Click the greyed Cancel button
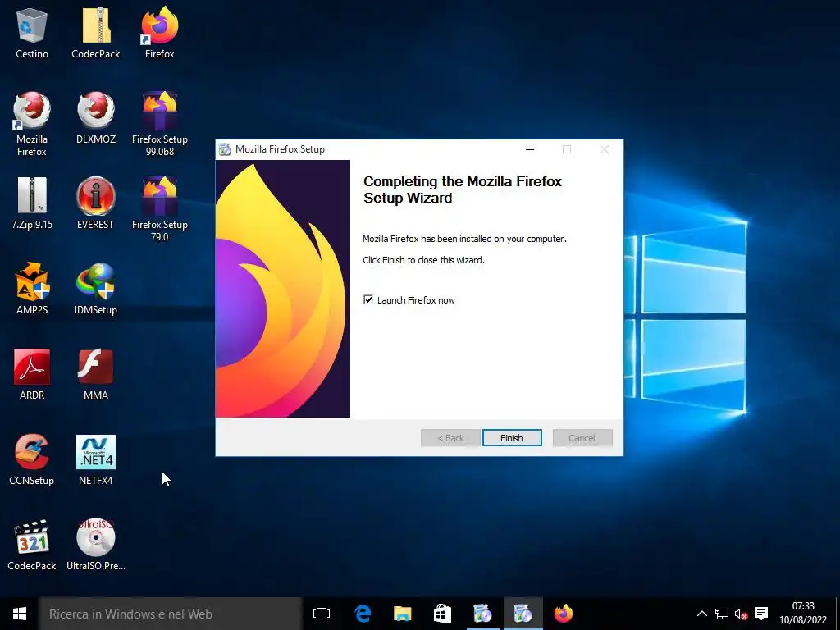Viewport: 840px width, 630px height. (582, 438)
